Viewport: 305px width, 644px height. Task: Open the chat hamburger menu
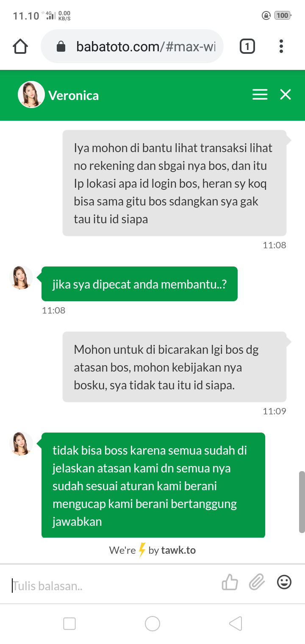tap(260, 94)
